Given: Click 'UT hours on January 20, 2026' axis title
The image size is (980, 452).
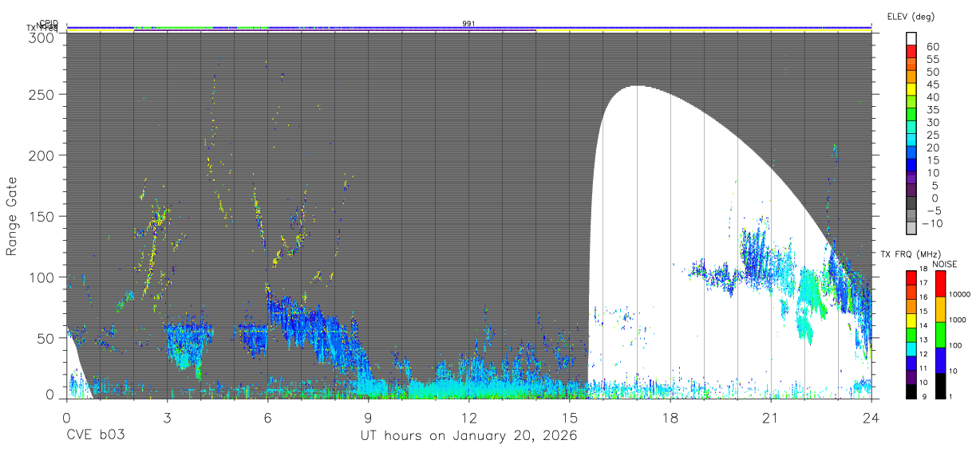Looking at the screenshot, I should [469, 436].
